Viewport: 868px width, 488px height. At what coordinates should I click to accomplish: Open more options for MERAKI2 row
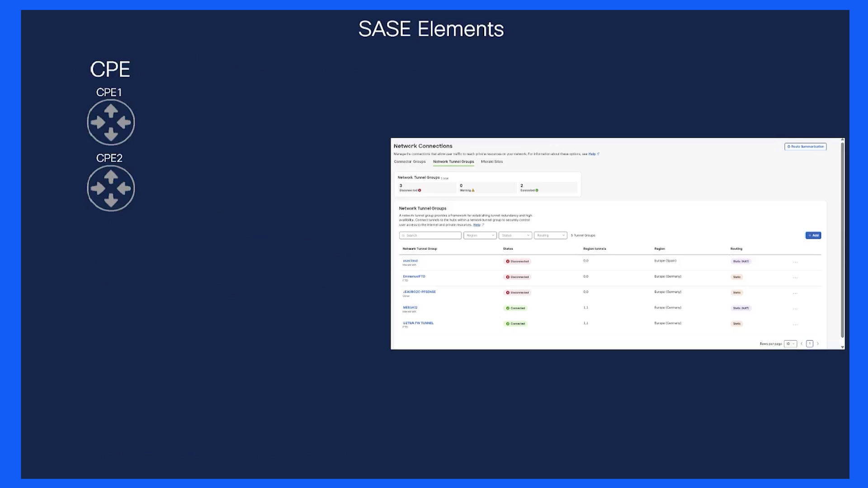click(795, 309)
